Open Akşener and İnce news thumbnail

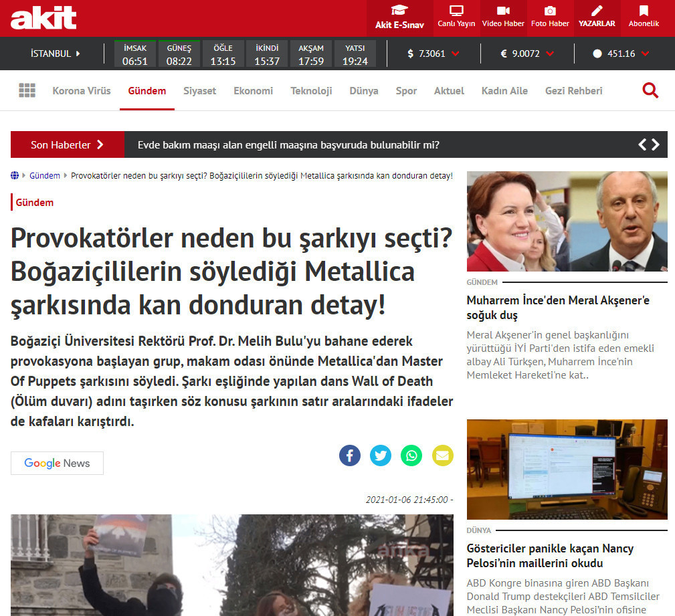tap(567, 221)
